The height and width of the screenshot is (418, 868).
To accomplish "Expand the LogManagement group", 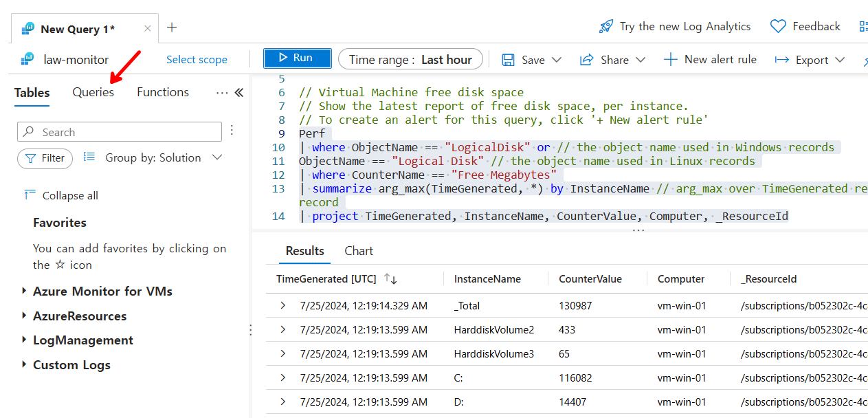I will pyautogui.click(x=25, y=340).
